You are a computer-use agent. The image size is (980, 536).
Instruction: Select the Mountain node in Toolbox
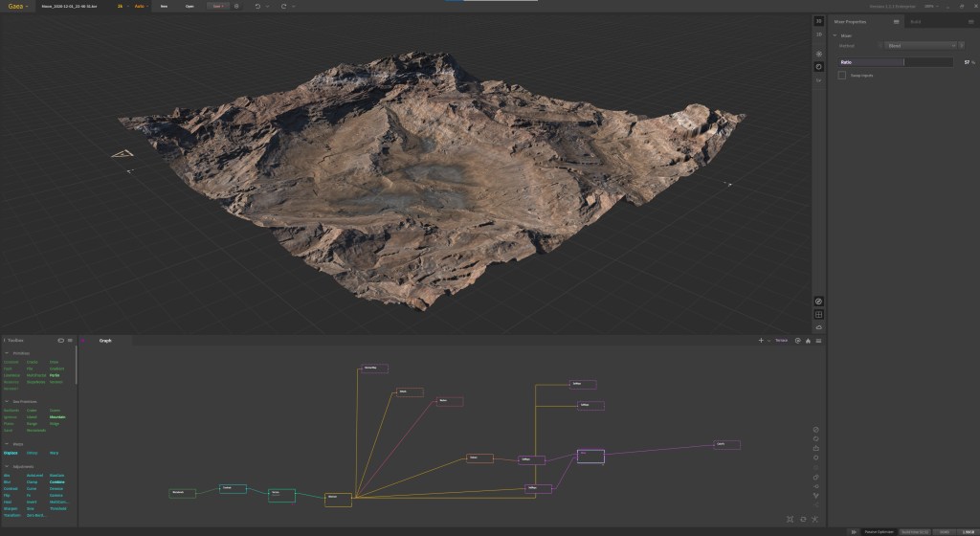57,417
